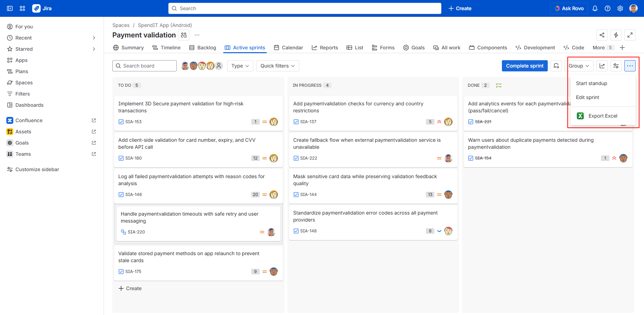Click the Search board input field
This screenshot has width=644, height=315.
click(x=148, y=66)
